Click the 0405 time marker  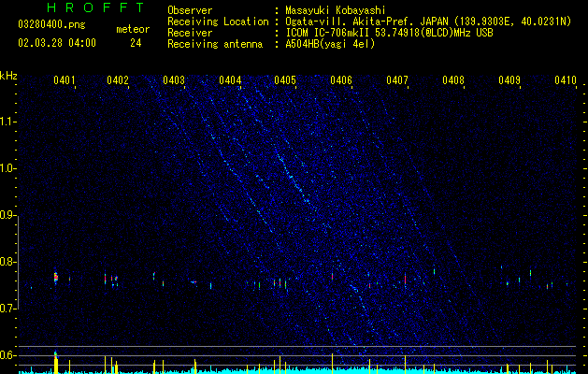285,80
